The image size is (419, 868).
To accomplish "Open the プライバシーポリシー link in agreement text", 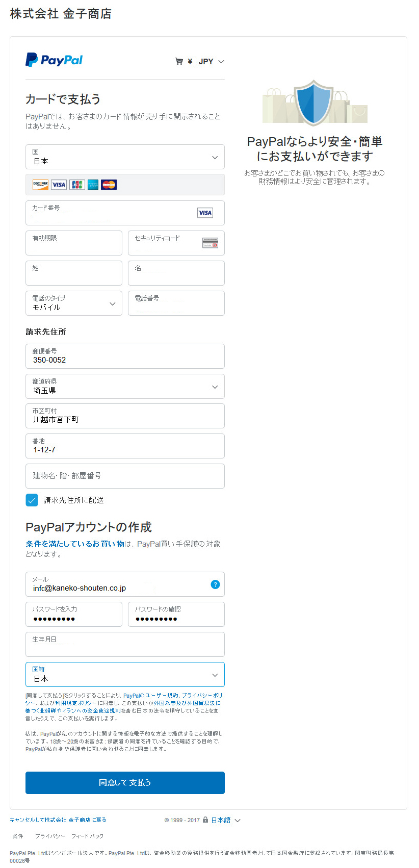I will tap(124, 699).
